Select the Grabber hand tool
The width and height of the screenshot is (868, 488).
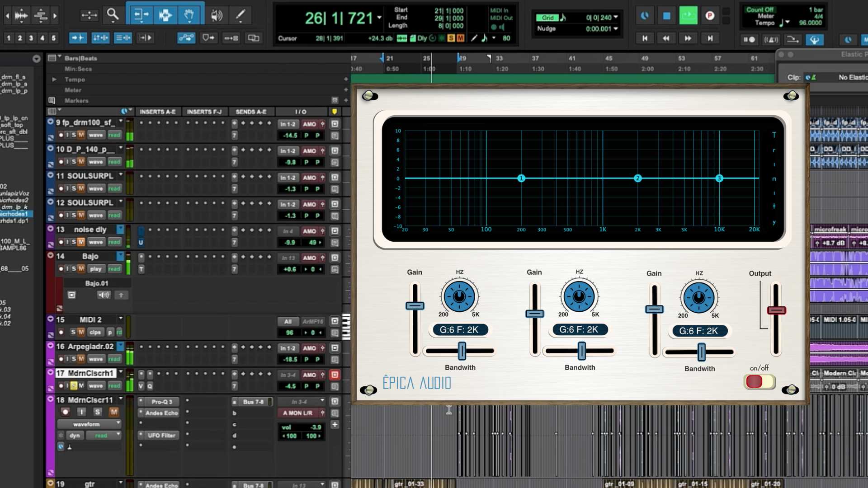190,14
